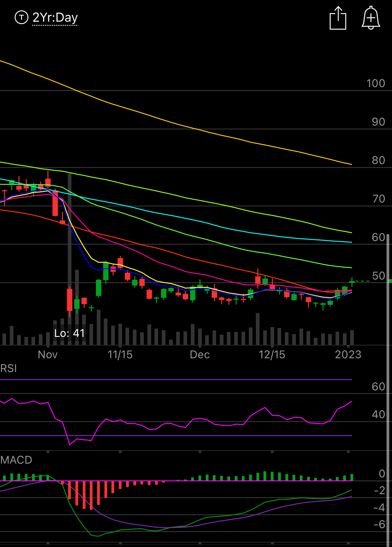Tap the 12/15 date axis label
The image size is (392, 547).
tap(272, 355)
